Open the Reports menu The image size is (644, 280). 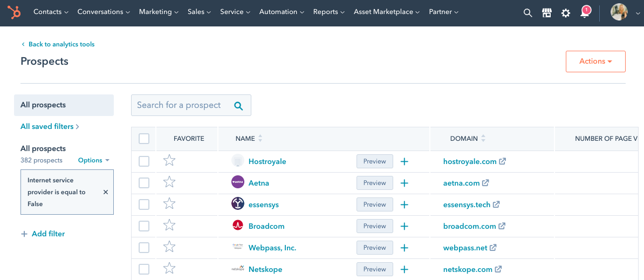tap(328, 12)
